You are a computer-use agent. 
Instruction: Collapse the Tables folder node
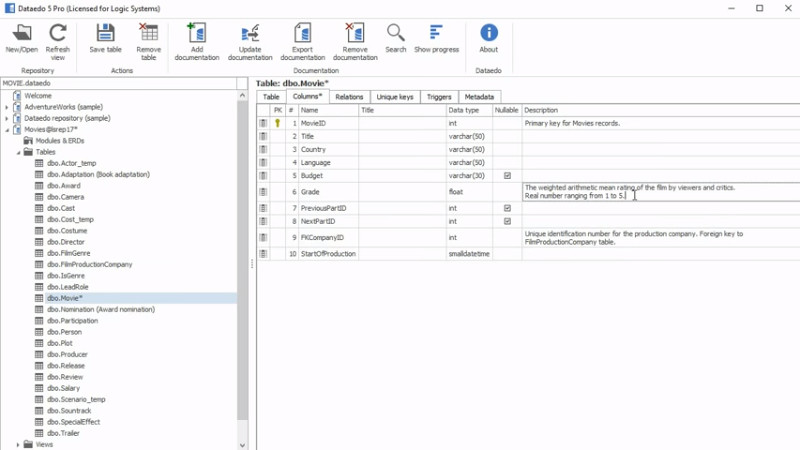coord(18,152)
